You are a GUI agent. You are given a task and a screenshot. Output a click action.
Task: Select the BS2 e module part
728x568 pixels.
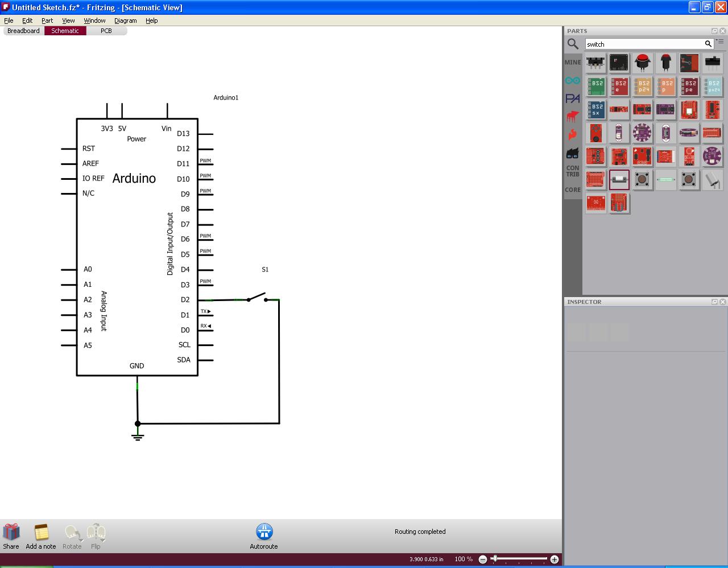pyautogui.click(x=619, y=86)
